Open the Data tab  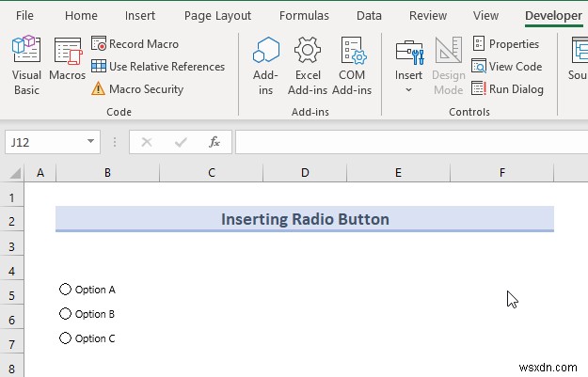(369, 16)
